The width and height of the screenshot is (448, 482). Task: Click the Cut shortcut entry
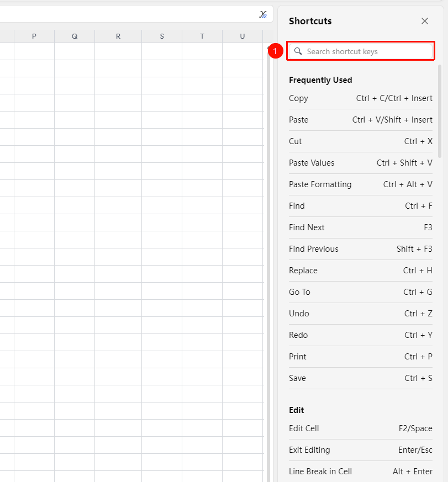click(x=361, y=141)
